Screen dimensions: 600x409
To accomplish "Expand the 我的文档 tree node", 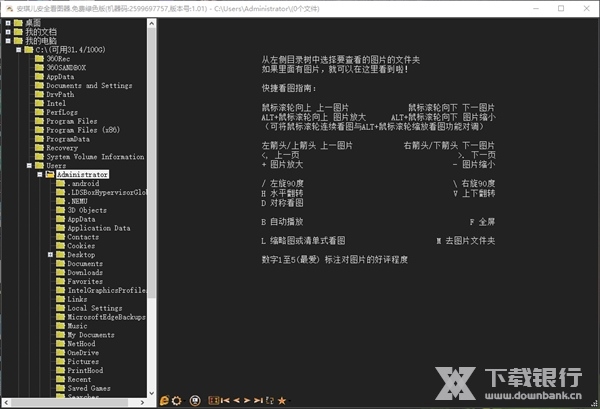I will coord(7,30).
